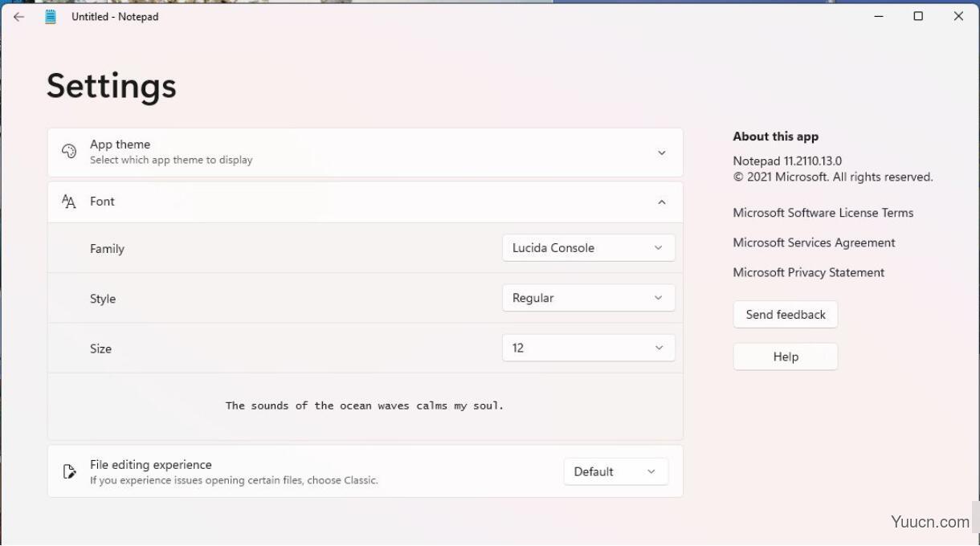Click the Font letters icon
Viewport: 980px width, 546px height.
click(x=69, y=202)
